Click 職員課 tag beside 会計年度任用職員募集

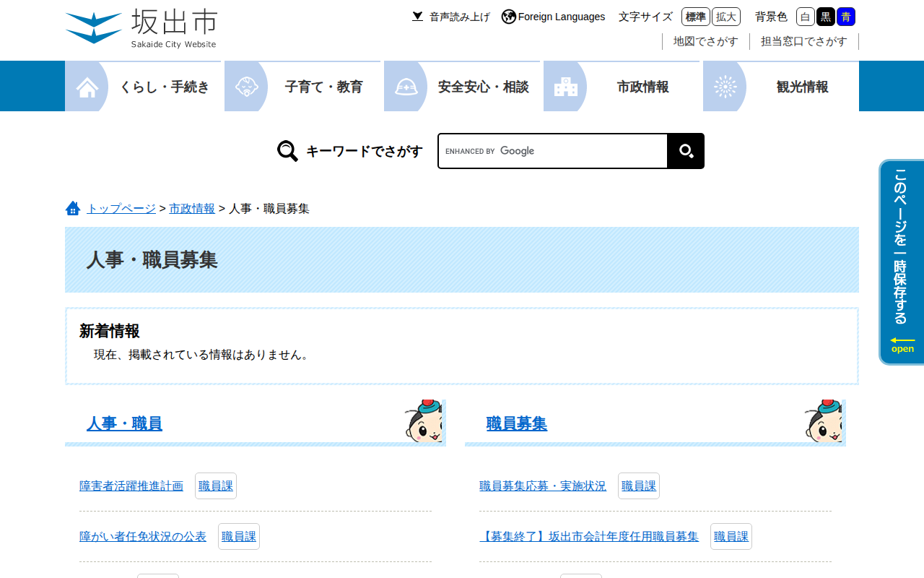(x=731, y=536)
